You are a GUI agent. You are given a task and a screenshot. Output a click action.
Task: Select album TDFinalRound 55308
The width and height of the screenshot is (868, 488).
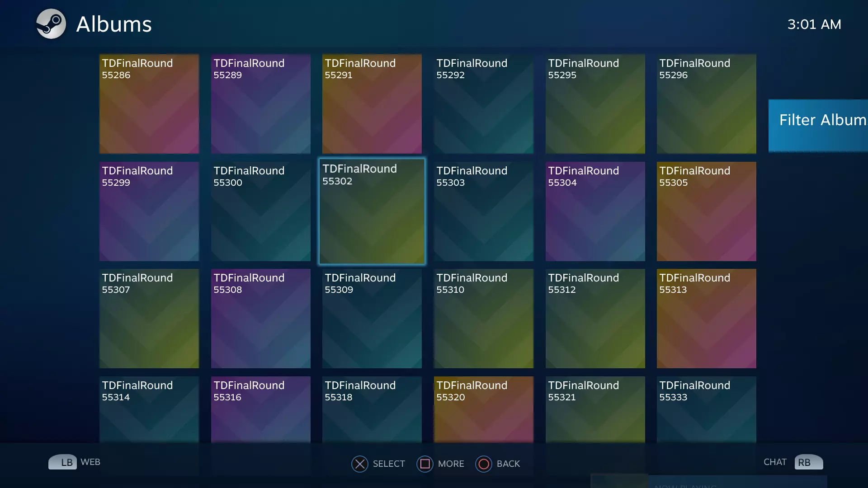pos(260,319)
